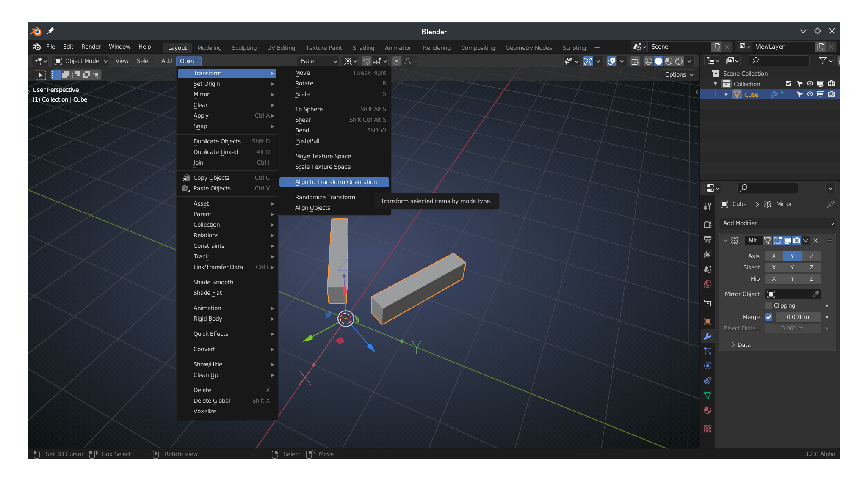Open the Object Mode dropdown
This screenshot has height=492, width=868.
[x=81, y=61]
